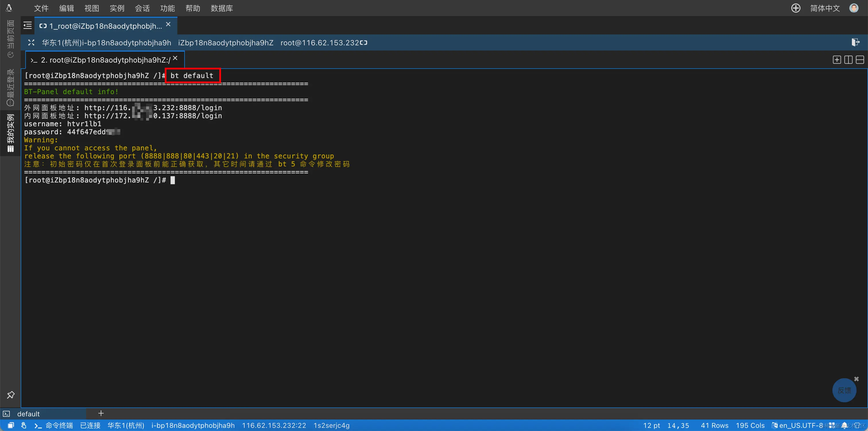Click the circled plus icon in top bar

(796, 8)
